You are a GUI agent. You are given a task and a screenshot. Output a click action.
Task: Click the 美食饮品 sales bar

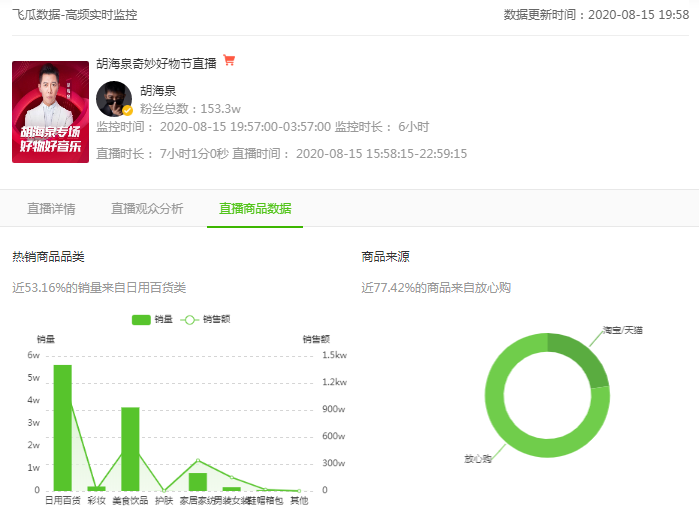click(x=130, y=449)
